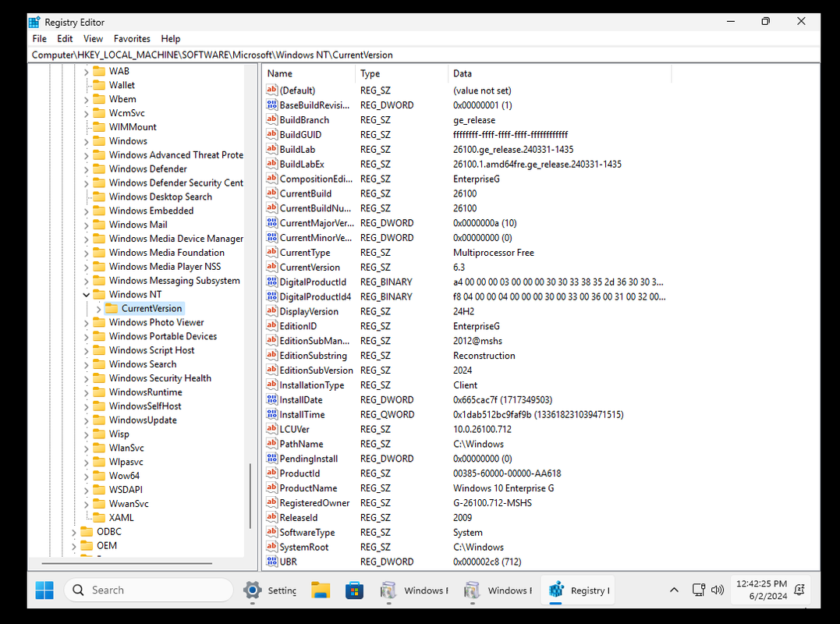Click the binary icon beside DigitalProductId4
Image resolution: width=840 pixels, height=624 pixels.
[271, 296]
